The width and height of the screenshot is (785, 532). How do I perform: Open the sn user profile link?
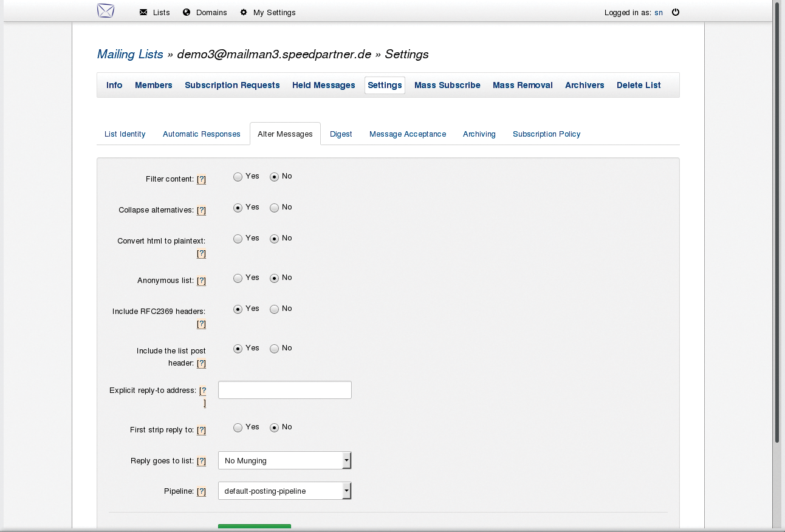point(658,12)
